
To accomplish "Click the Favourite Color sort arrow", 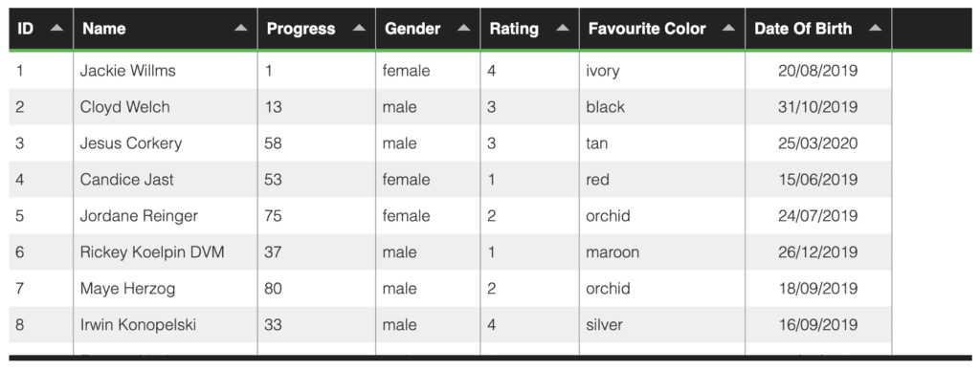I will pyautogui.click(x=728, y=28).
